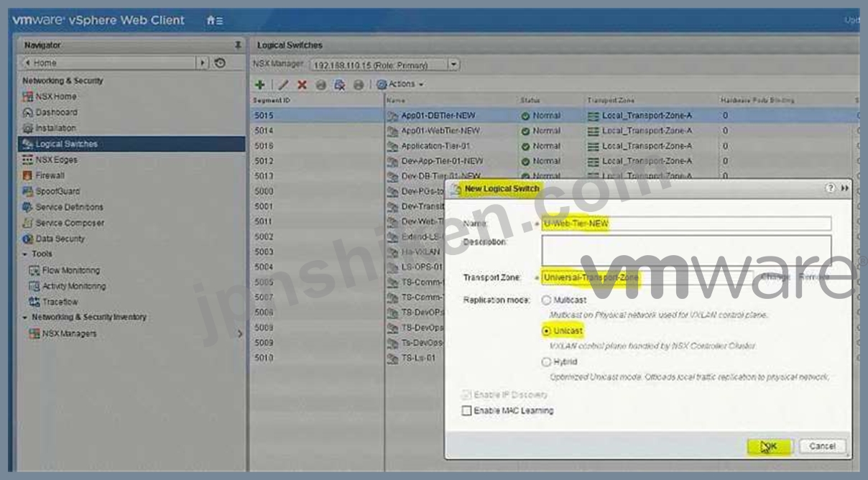Open Data Security in Navigator
The height and width of the screenshot is (480, 868).
(60, 239)
